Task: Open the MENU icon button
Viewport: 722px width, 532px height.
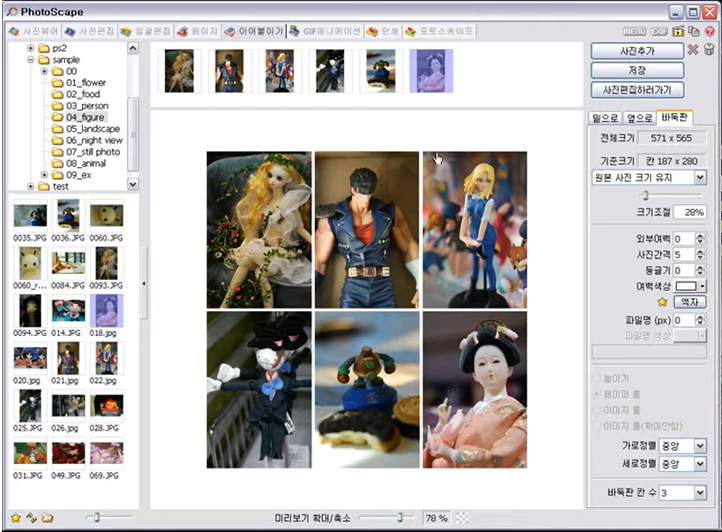Action: [635, 31]
